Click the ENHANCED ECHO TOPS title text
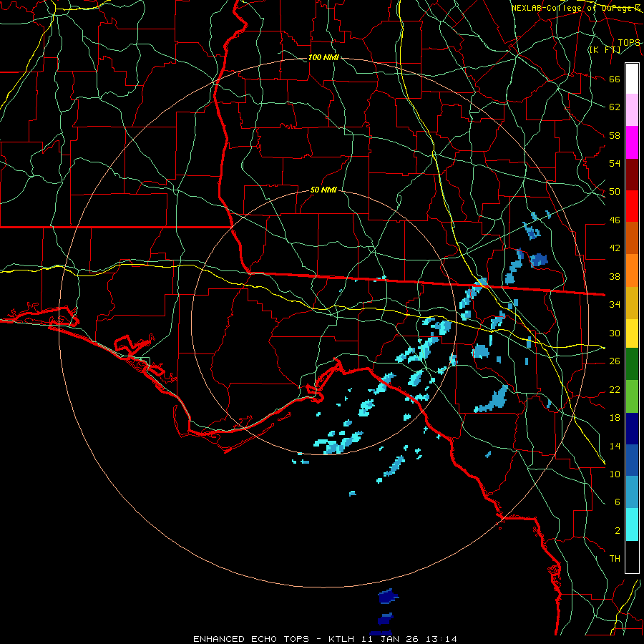This screenshot has height=644, width=644. [250, 639]
